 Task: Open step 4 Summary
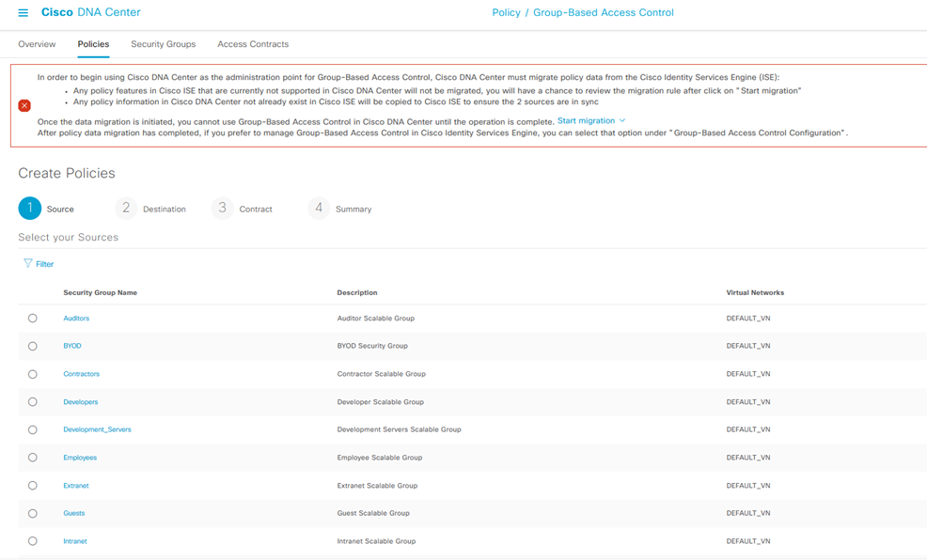(319, 209)
